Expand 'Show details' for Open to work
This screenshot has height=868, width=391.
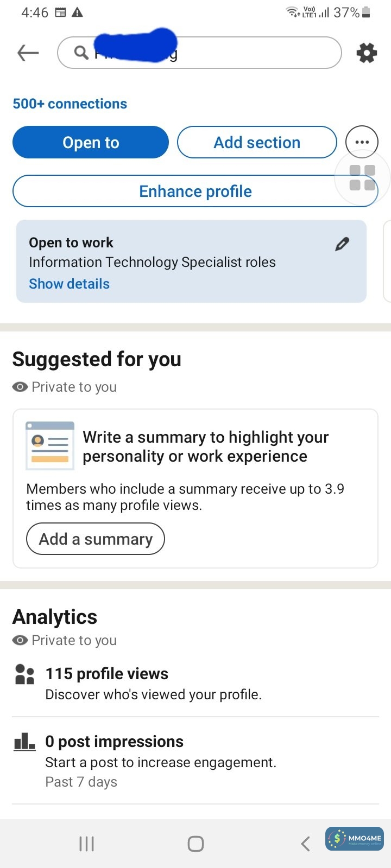69,284
